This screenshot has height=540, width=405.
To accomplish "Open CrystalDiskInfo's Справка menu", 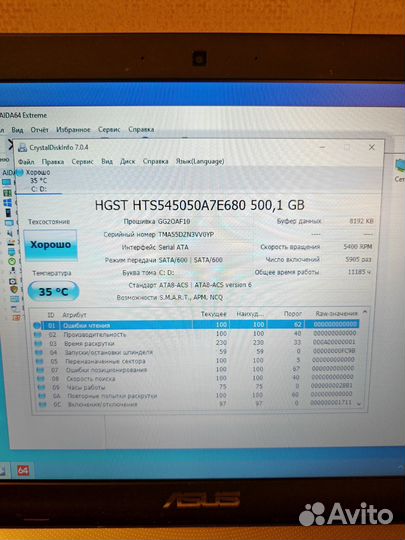I will 155,161.
